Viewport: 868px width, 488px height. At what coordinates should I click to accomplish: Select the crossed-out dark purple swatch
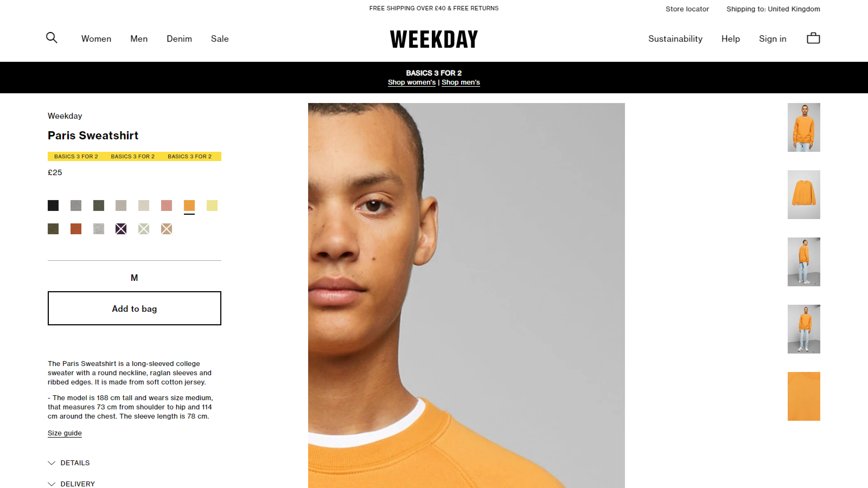[x=121, y=229]
